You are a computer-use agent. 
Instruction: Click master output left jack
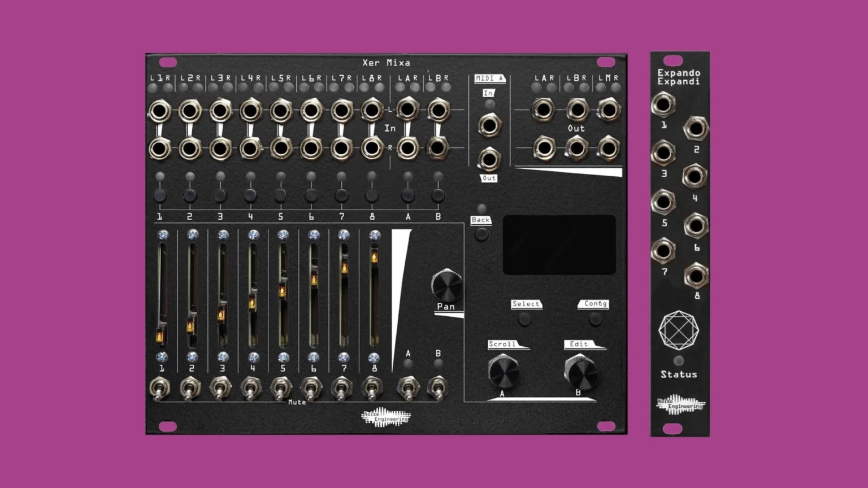(609, 110)
